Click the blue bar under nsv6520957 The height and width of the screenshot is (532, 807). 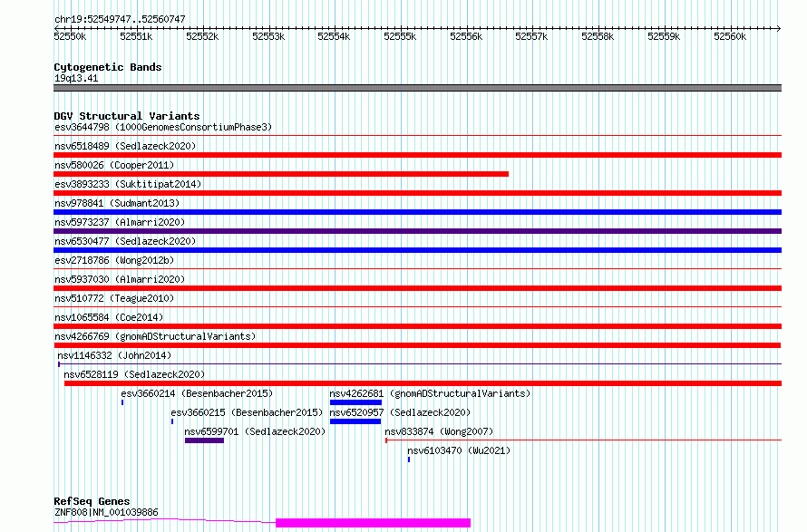tap(355, 421)
